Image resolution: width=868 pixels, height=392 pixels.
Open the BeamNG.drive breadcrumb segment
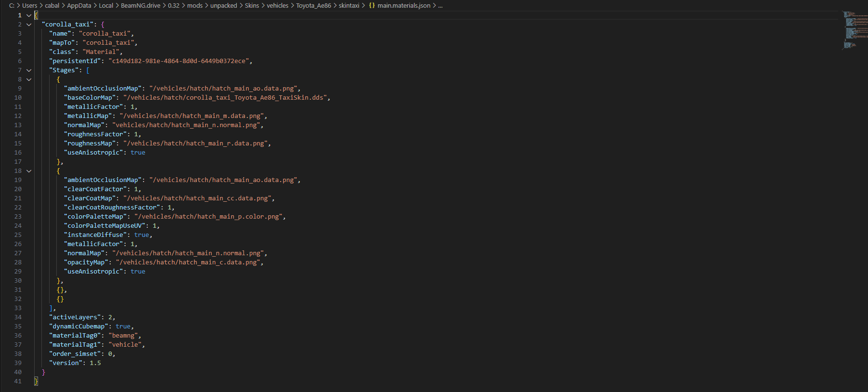pos(141,6)
